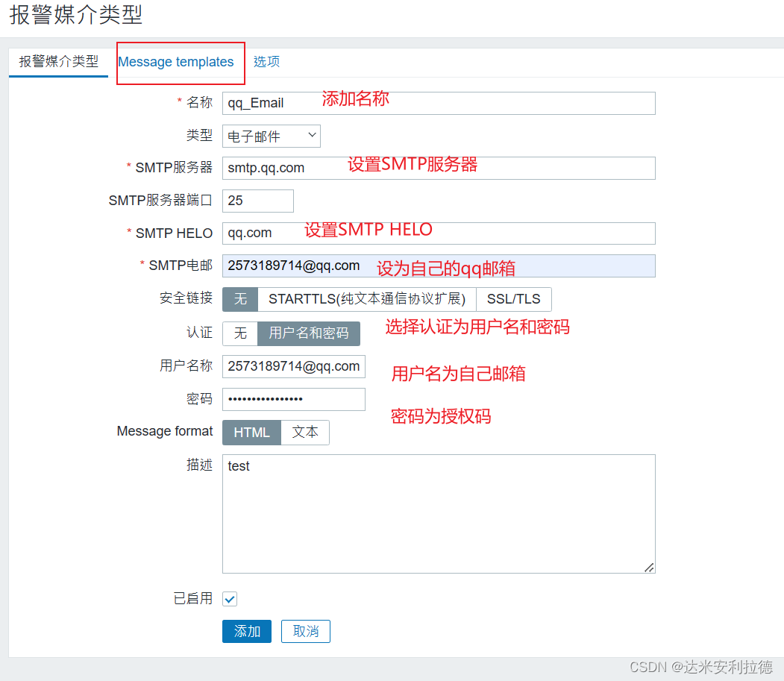
Task: Open the Message templates tab
Action: coord(175,62)
